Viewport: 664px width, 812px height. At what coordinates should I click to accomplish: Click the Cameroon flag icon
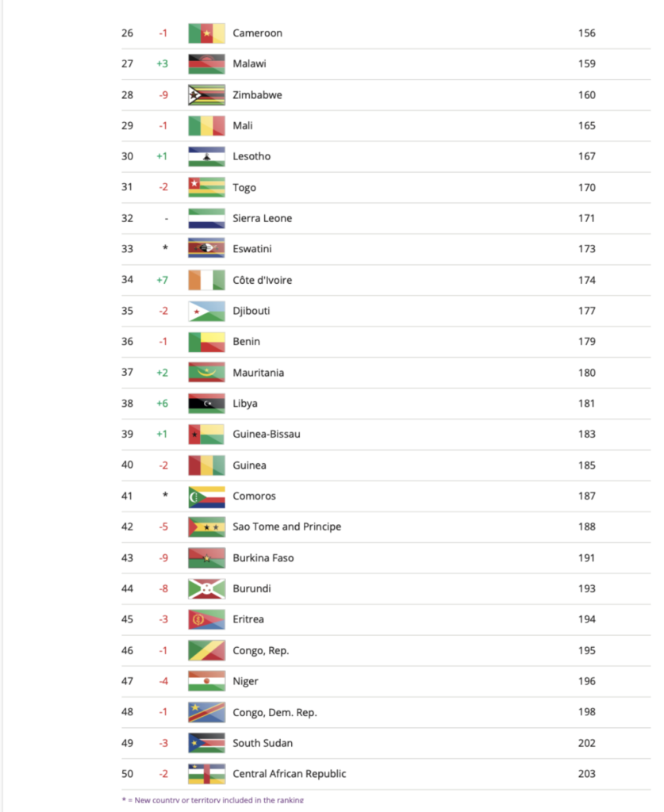coord(206,33)
